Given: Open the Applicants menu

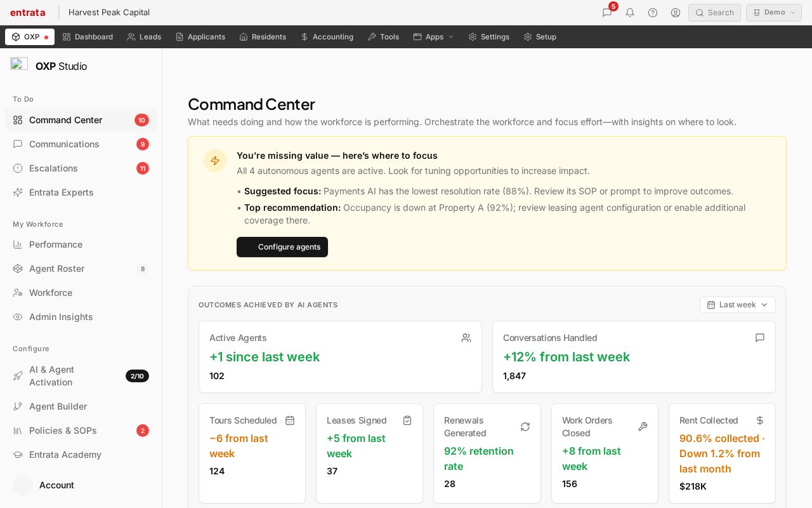Looking at the screenshot, I should coord(200,37).
